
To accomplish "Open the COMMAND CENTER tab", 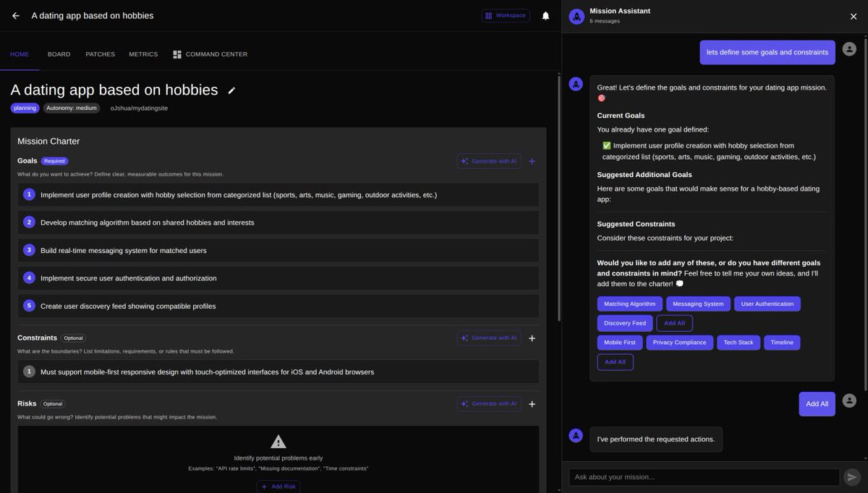I will [x=210, y=54].
